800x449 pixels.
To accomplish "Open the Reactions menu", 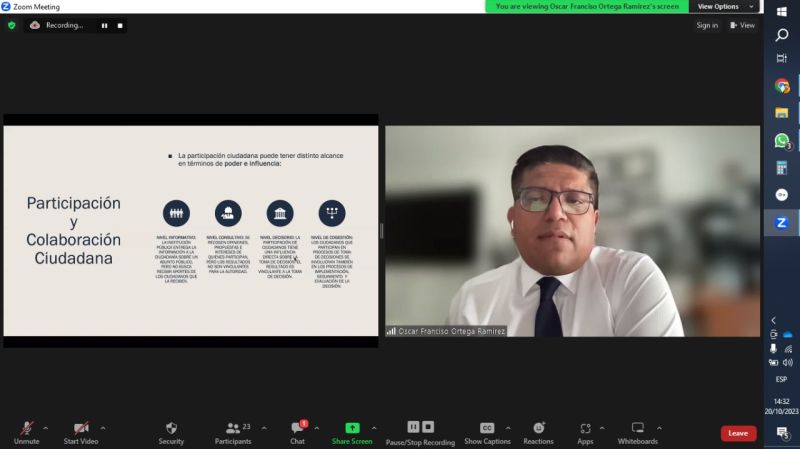I will (538, 430).
